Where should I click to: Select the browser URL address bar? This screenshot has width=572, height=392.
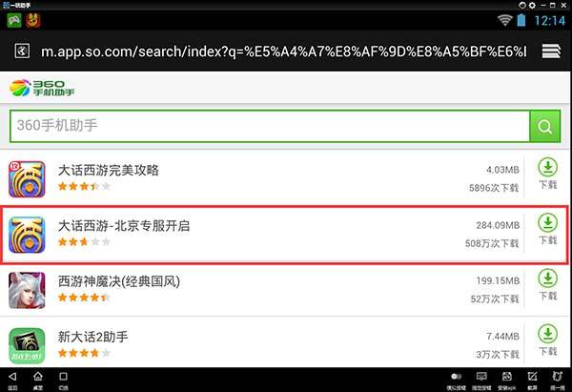point(283,52)
